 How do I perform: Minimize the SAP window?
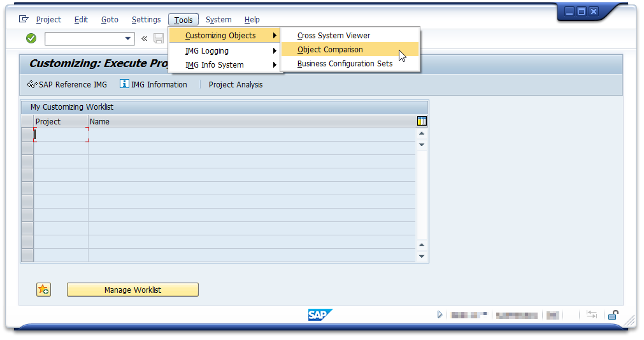(x=569, y=11)
